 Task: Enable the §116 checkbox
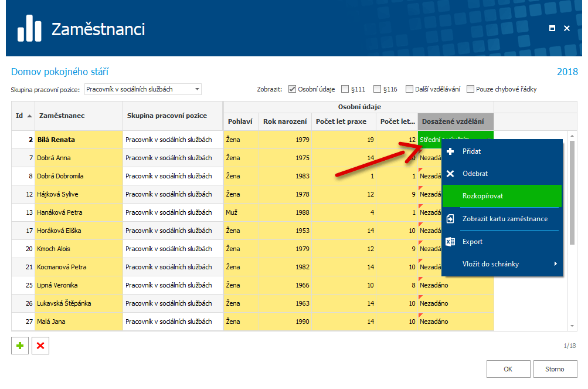378,89
